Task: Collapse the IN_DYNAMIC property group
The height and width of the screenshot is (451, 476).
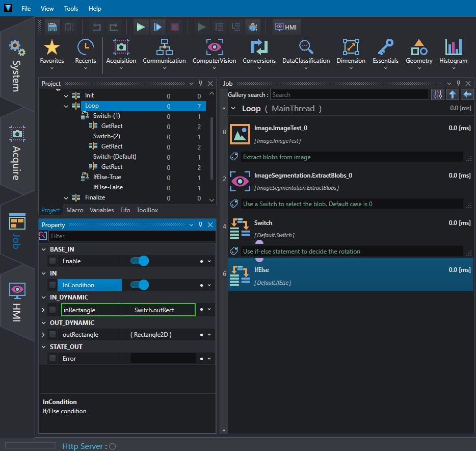Action: pyautogui.click(x=44, y=297)
